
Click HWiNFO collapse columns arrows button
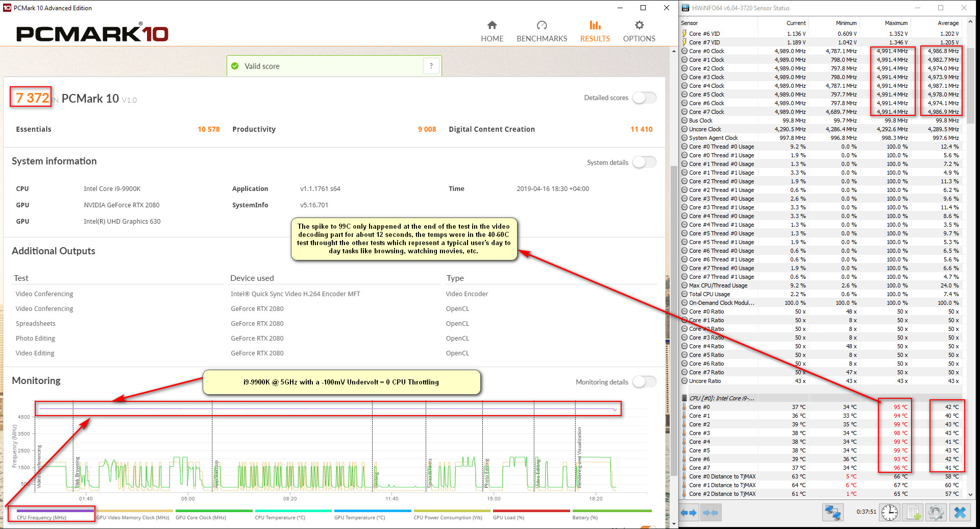[710, 512]
